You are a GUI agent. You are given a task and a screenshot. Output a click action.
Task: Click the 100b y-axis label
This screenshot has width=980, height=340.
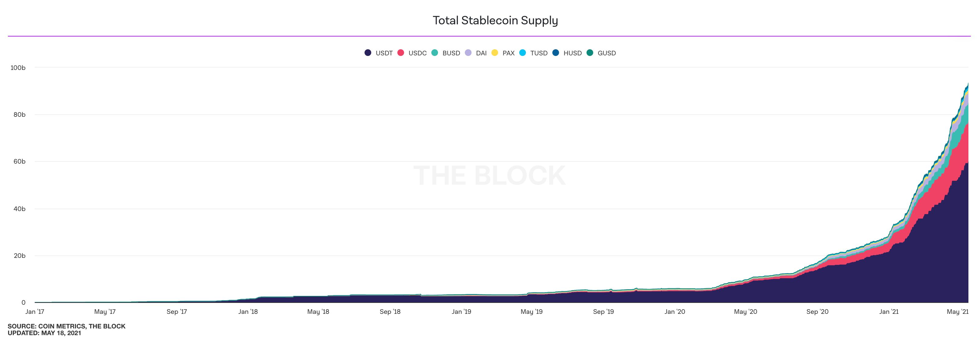click(x=18, y=68)
